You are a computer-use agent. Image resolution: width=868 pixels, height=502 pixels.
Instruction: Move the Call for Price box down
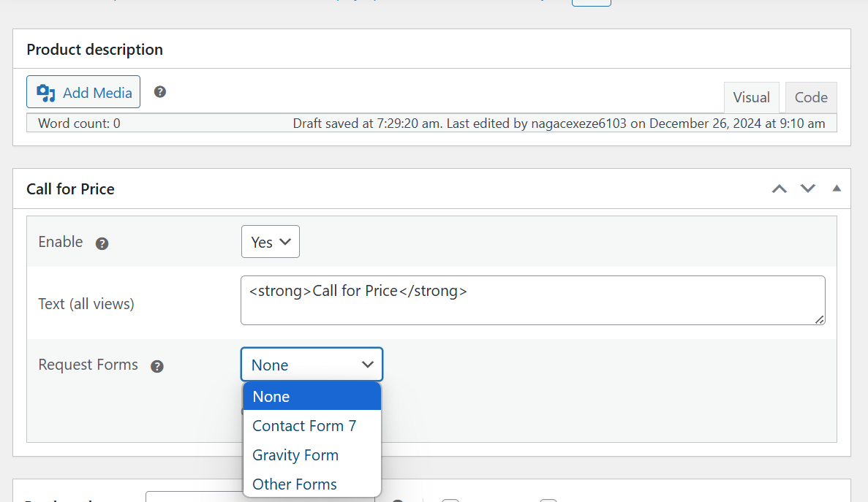[807, 189]
